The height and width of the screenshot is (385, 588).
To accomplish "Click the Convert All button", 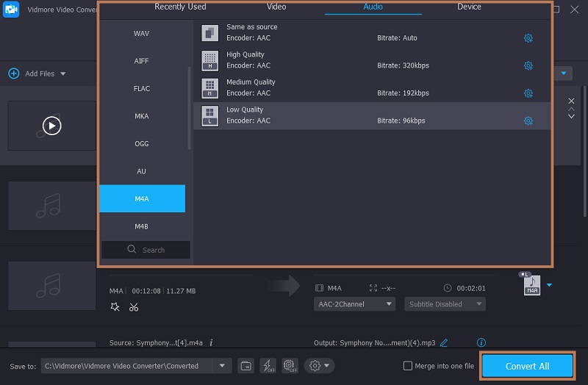I will click(x=527, y=366).
